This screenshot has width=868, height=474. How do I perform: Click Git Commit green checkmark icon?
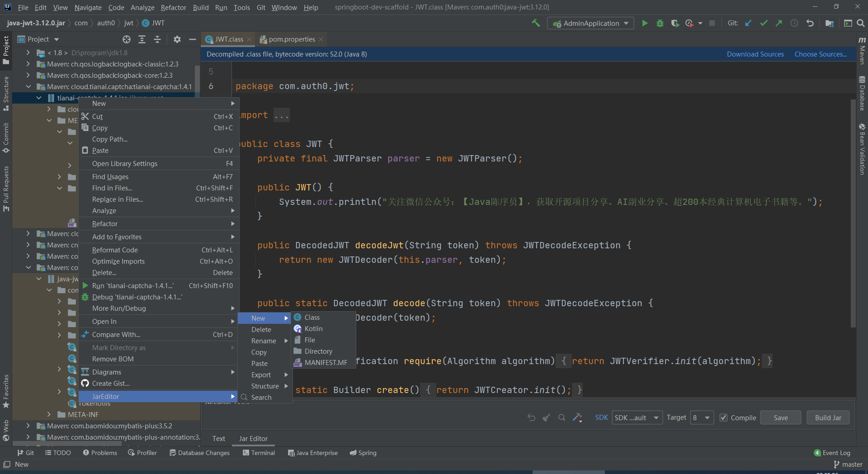[764, 23]
